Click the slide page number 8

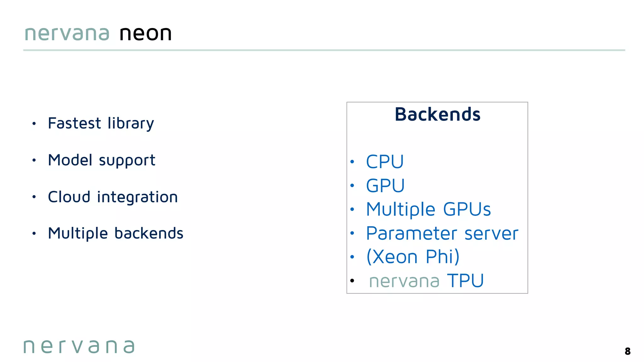(627, 351)
